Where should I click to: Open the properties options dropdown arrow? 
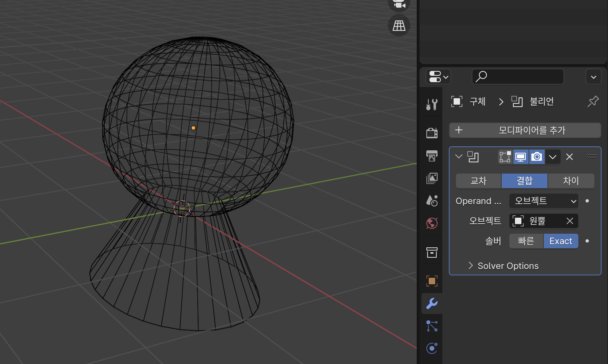[x=594, y=77]
